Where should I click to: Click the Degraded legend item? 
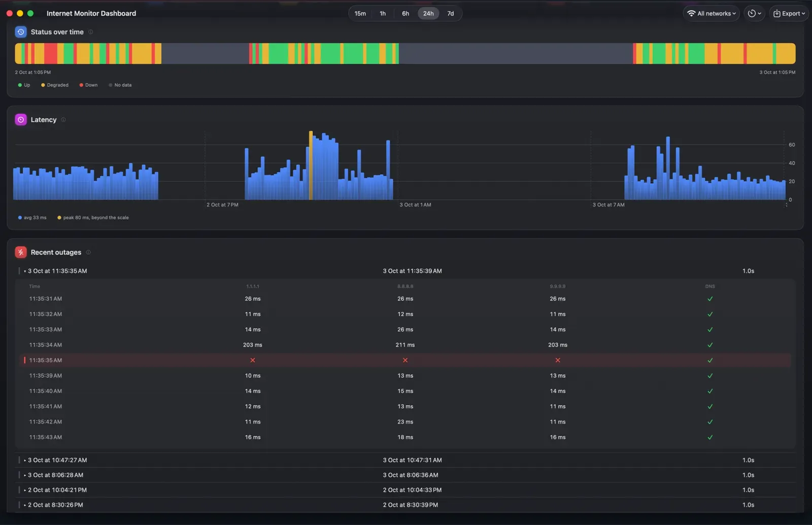point(55,85)
